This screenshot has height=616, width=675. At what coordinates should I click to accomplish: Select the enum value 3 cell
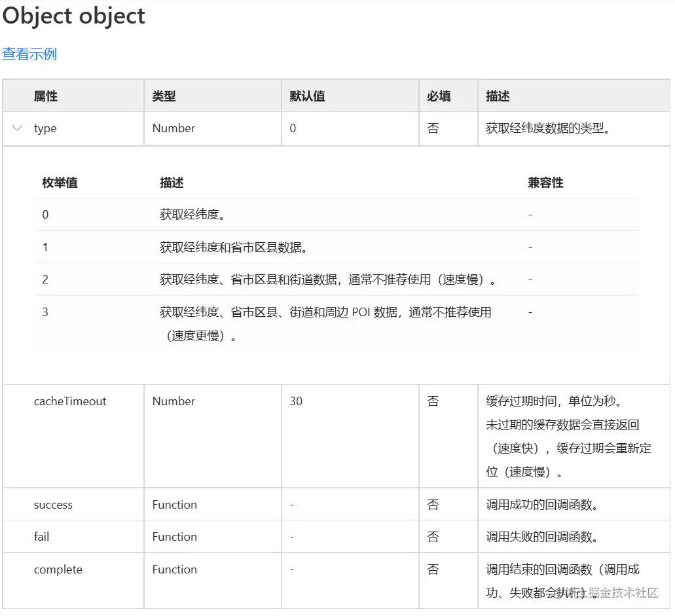pyautogui.click(x=45, y=312)
